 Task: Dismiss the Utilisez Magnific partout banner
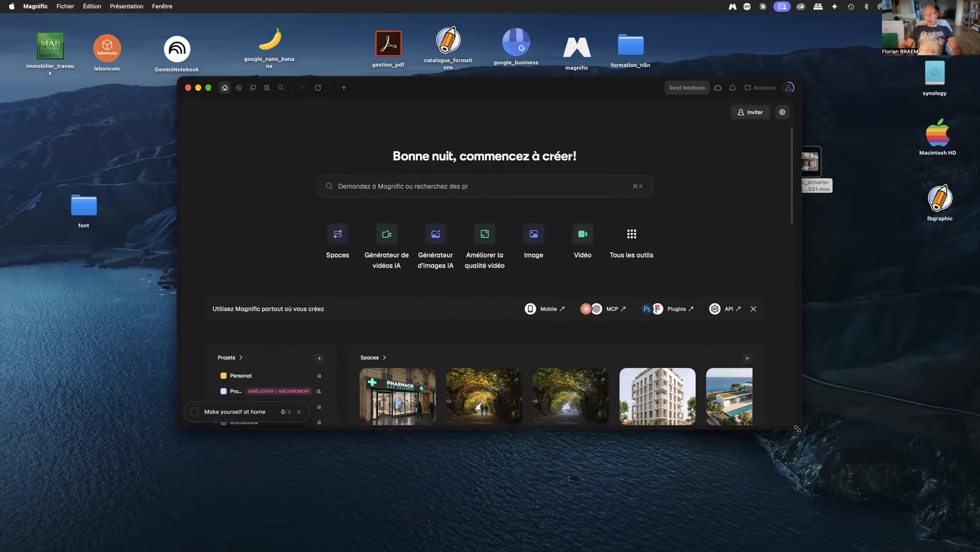(x=754, y=309)
